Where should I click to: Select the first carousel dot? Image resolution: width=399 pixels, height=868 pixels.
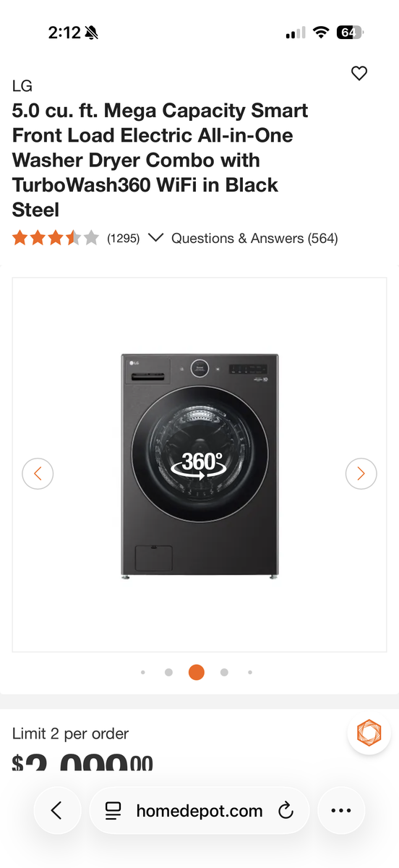click(143, 672)
